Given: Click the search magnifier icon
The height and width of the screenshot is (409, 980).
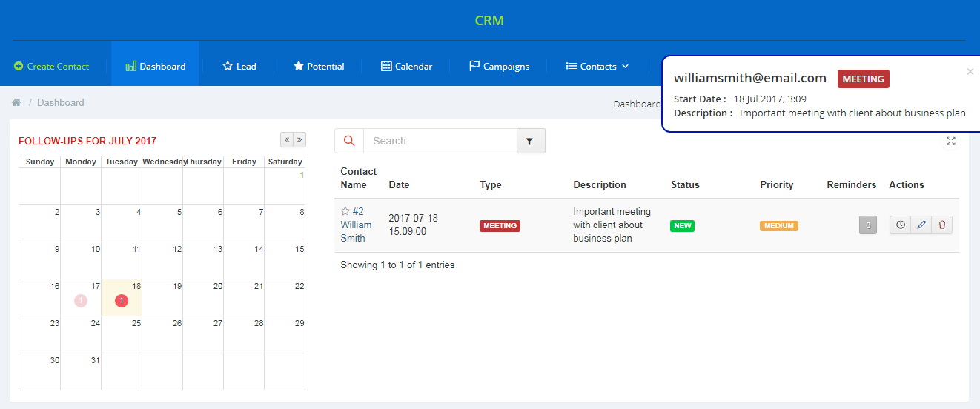Looking at the screenshot, I should click(349, 141).
